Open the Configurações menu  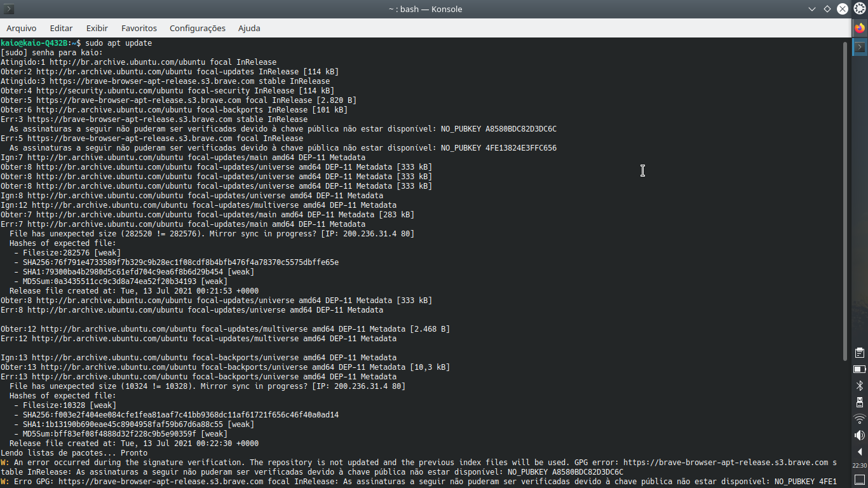198,28
